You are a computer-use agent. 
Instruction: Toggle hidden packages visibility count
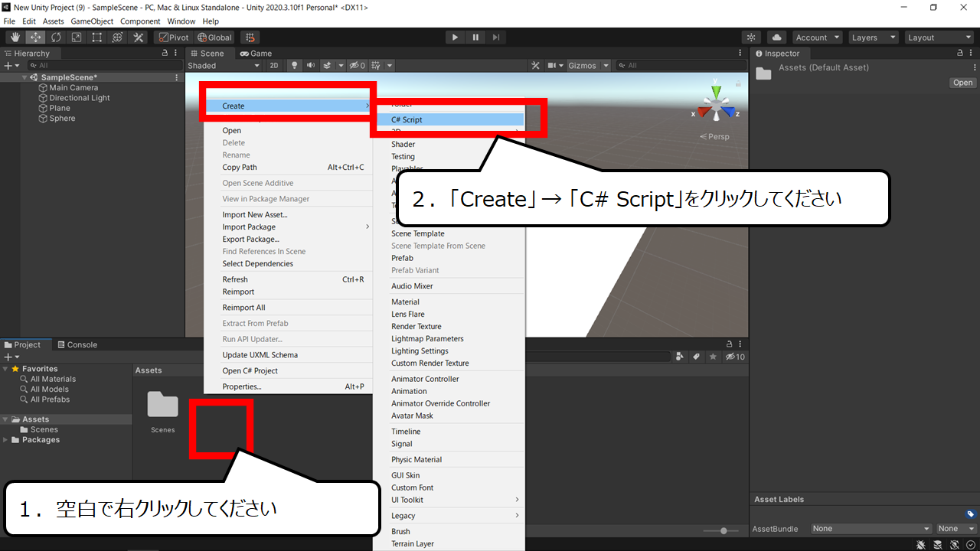735,357
